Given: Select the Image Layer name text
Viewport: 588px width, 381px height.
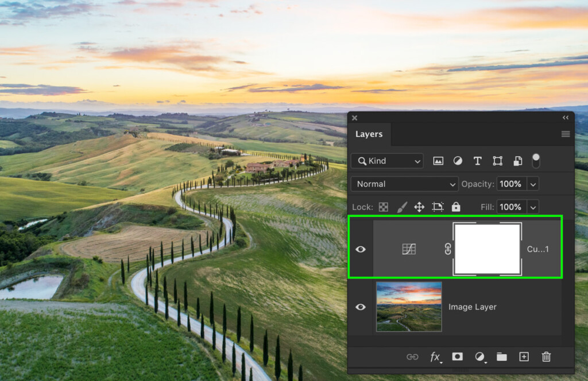Looking at the screenshot, I should point(473,307).
